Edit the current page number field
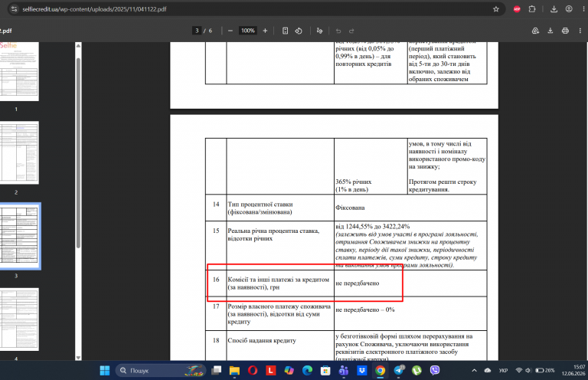This screenshot has width=588, height=380. click(197, 31)
